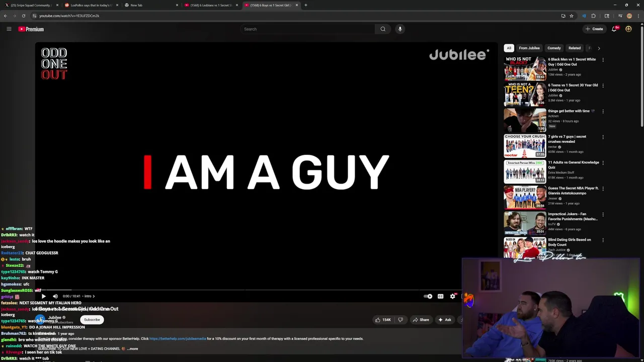Go to YouTube Premium home logo
The image size is (644, 362).
coord(31,29)
